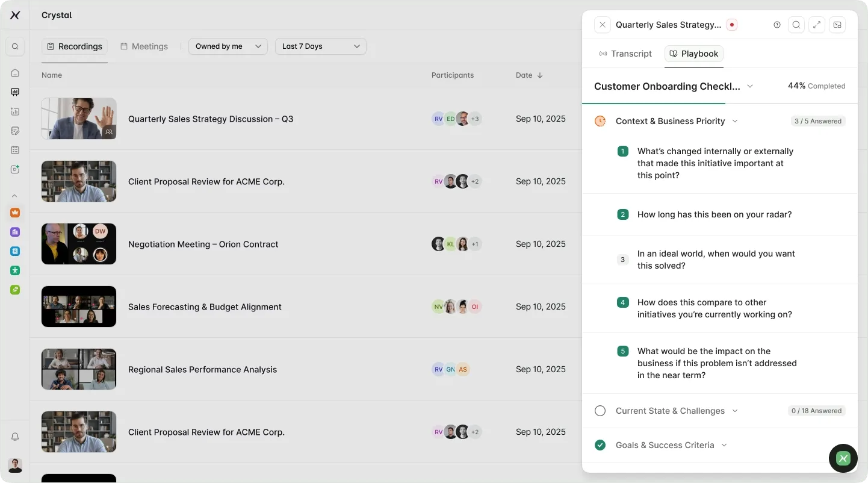This screenshot has height=483, width=868.
Task: Click Negotiation Meeting thumbnail
Action: [79, 244]
